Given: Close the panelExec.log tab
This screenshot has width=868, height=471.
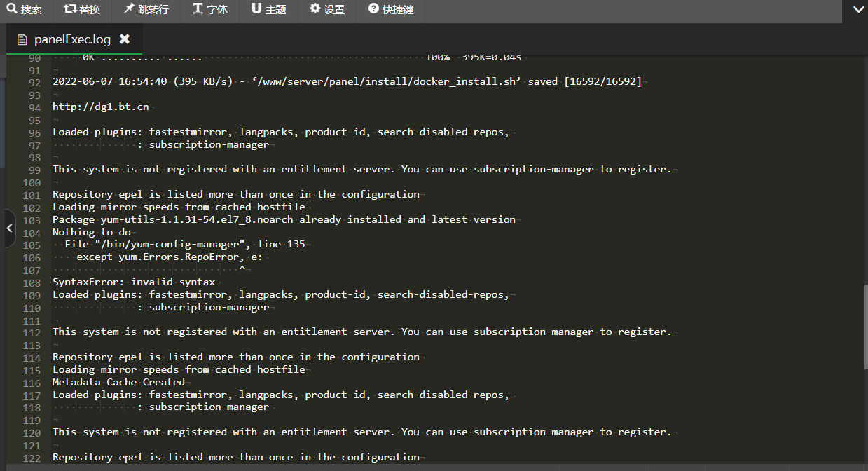Looking at the screenshot, I should coord(125,39).
